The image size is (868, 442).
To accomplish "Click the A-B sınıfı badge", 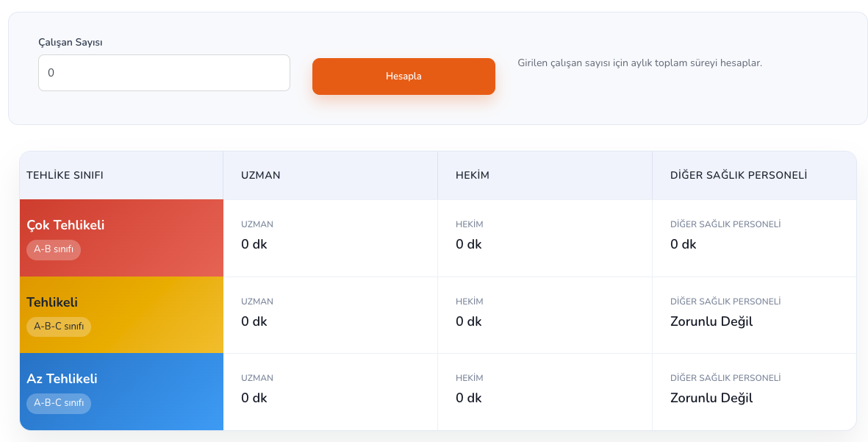I will 54,249.
